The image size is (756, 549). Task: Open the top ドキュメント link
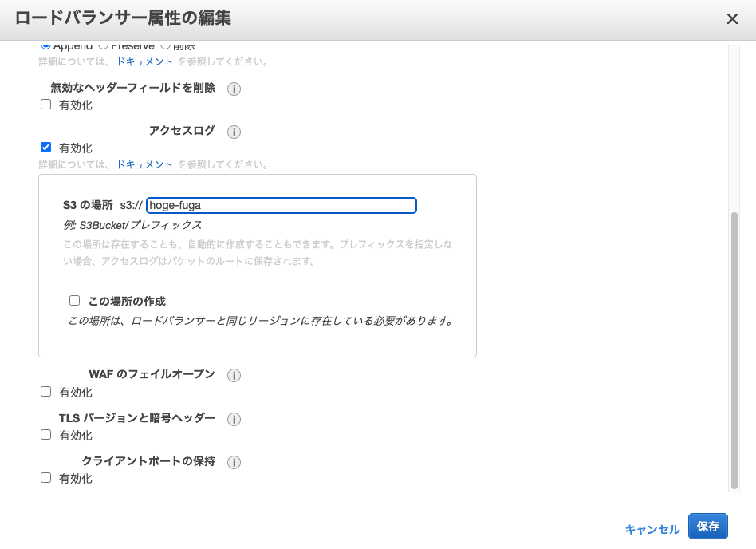pos(144,61)
